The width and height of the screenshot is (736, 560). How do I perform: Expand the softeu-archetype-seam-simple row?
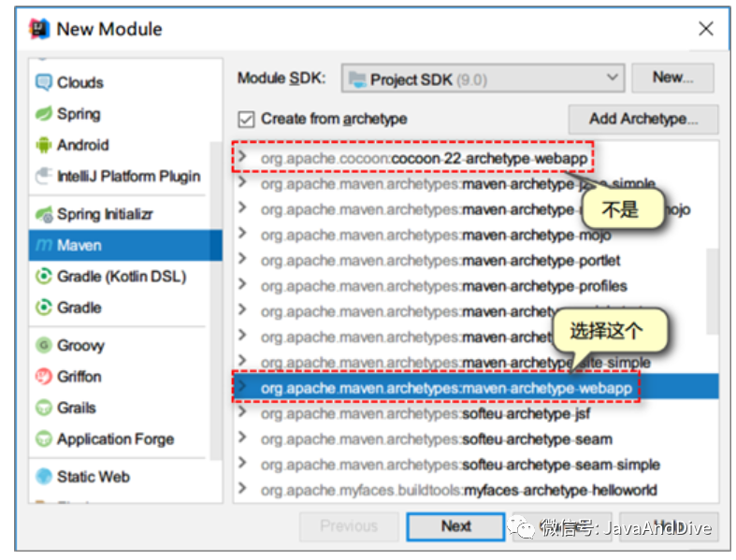click(x=242, y=463)
